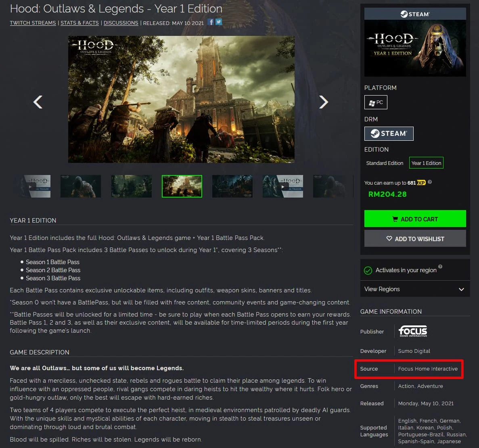Screen dimensions: 479x448
Task: Click the 681 XP earn amount text
Action: click(x=416, y=183)
